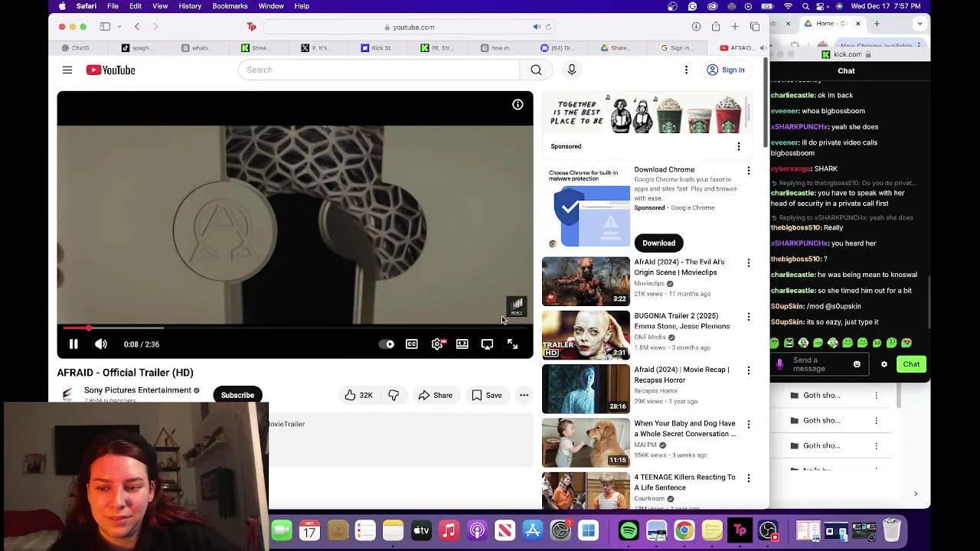Click the video info card icon
The width and height of the screenshot is (980, 551).
[x=518, y=105]
